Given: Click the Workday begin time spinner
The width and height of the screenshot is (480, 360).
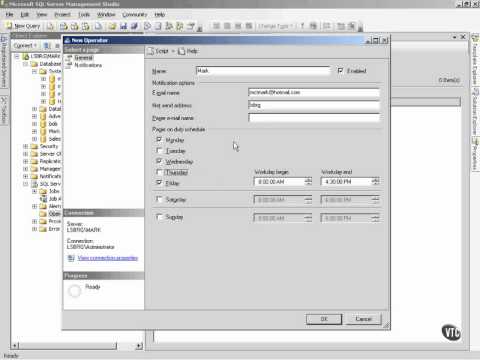Looking at the screenshot, I should (308, 182).
